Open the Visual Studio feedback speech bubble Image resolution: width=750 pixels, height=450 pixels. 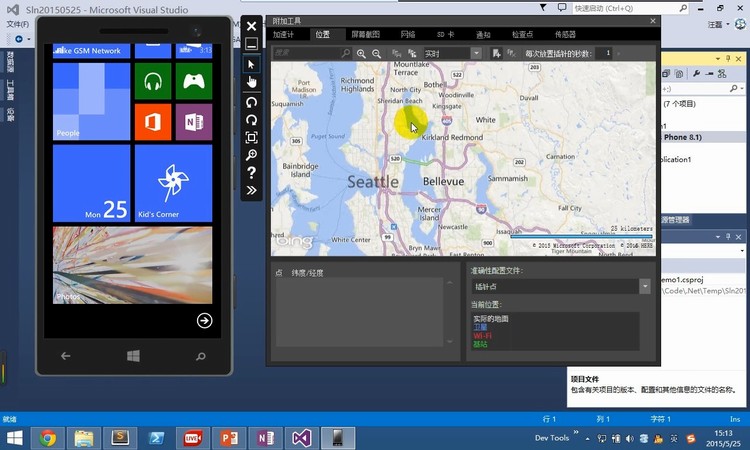coord(562,7)
